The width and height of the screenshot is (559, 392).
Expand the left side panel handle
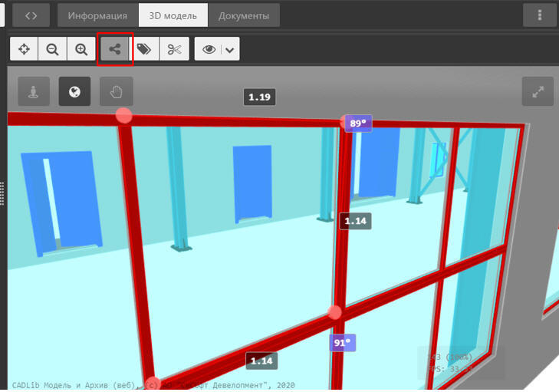click(x=2, y=193)
